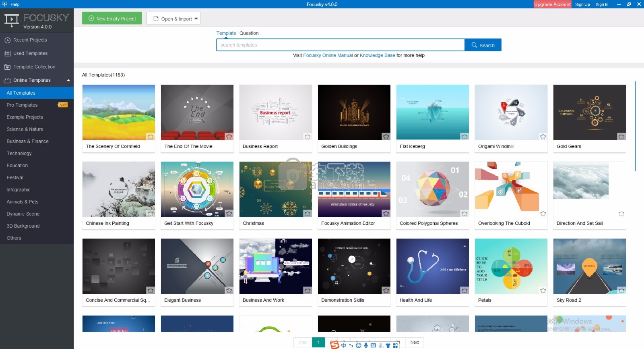Click the search templates input field
Screen dimensions: 644x349
tap(341, 45)
